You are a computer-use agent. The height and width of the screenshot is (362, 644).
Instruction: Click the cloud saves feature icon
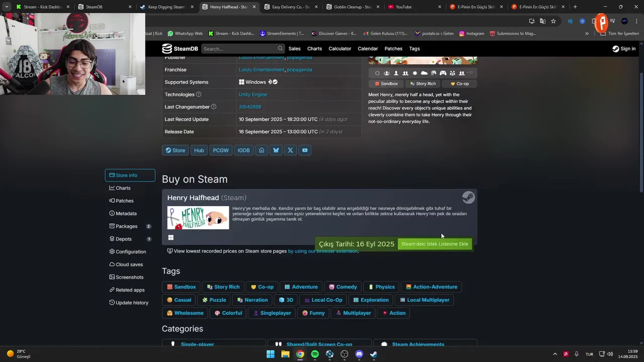pyautogui.click(x=424, y=73)
